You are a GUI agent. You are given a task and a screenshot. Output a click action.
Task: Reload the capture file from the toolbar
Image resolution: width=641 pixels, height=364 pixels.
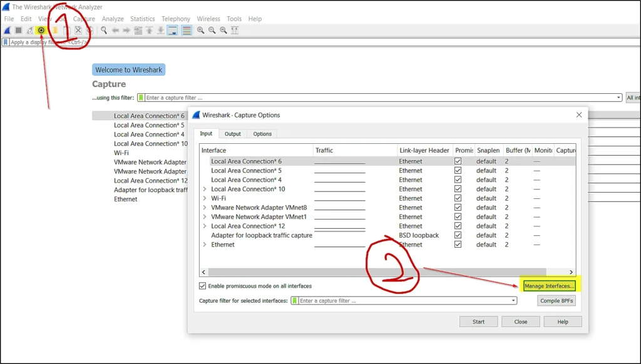[90, 30]
